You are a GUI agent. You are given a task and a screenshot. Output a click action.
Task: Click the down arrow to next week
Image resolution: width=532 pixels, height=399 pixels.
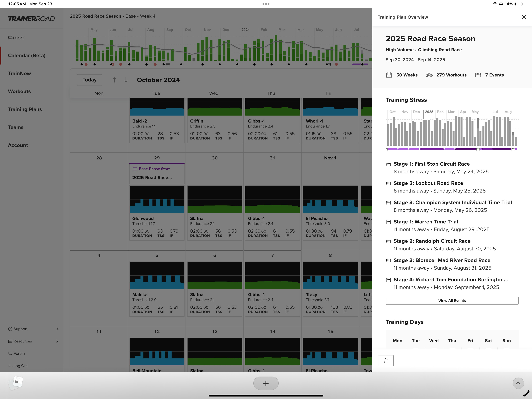tap(126, 80)
